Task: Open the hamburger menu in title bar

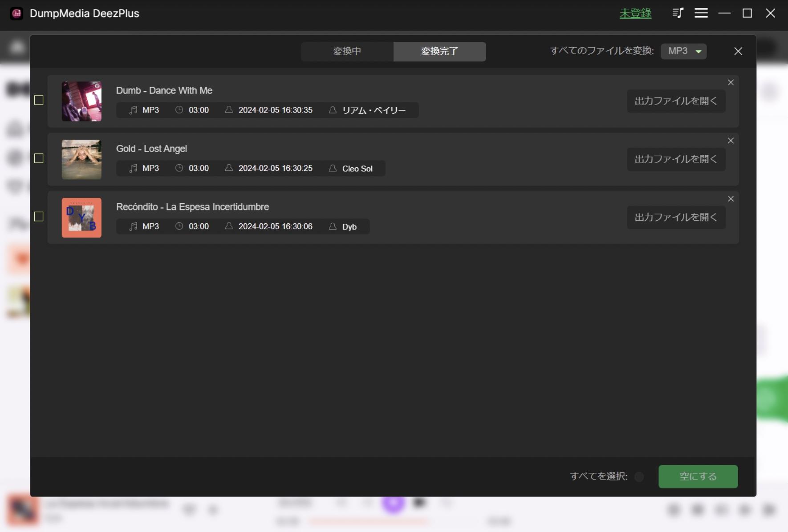Action: coord(701,13)
